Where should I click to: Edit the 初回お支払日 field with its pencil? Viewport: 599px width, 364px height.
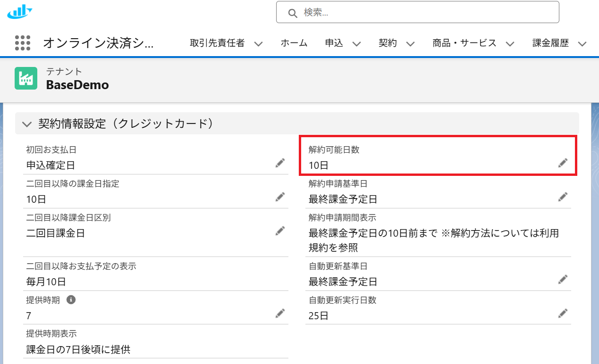(x=280, y=163)
